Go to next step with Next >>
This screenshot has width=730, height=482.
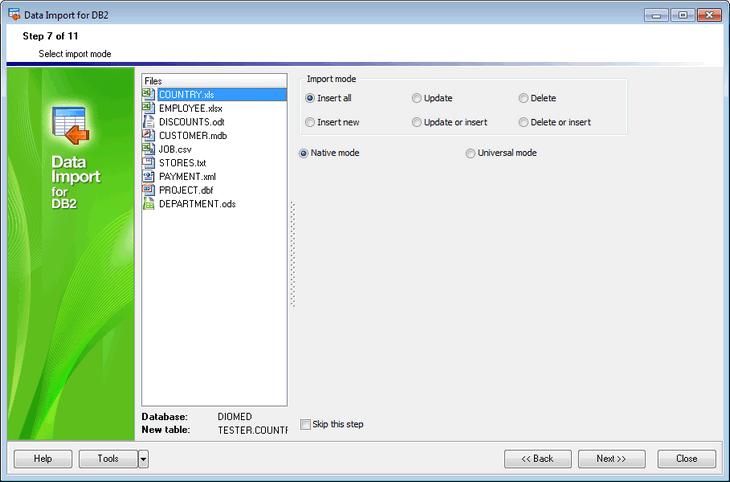(611, 459)
